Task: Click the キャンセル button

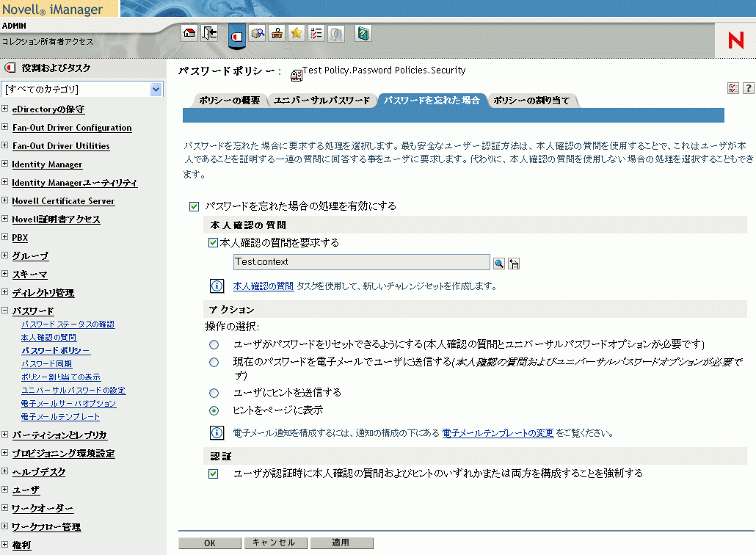Action: coord(275,543)
